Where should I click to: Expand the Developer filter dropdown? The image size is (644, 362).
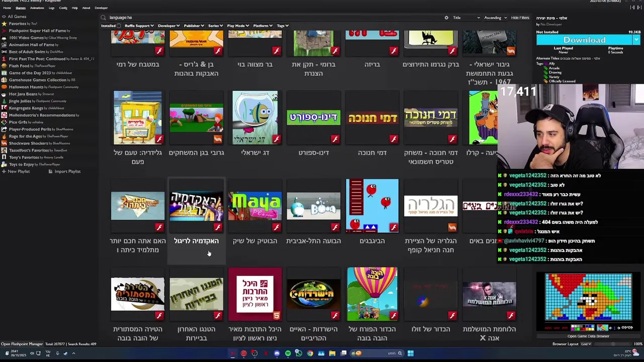169,26
